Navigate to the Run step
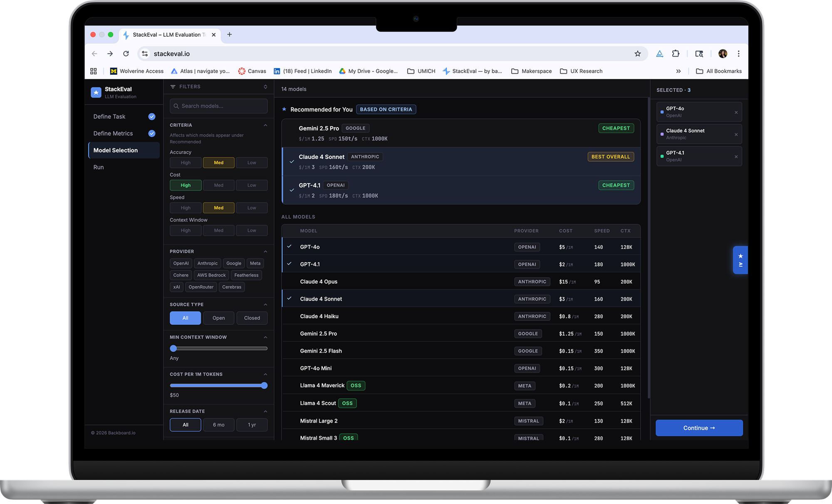 pyautogui.click(x=124, y=167)
